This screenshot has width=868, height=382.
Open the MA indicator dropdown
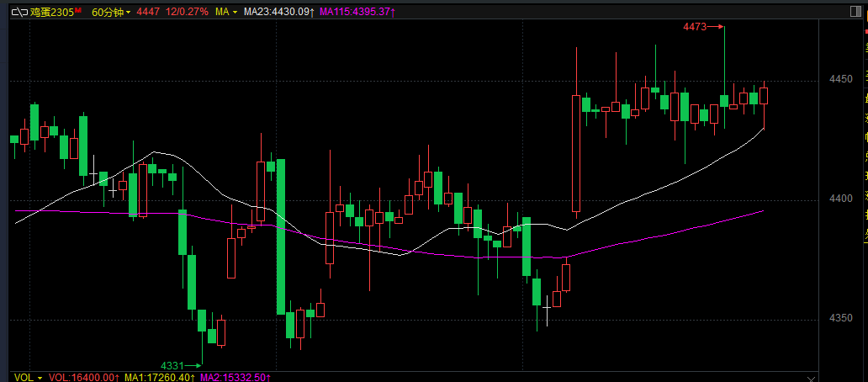click(226, 12)
